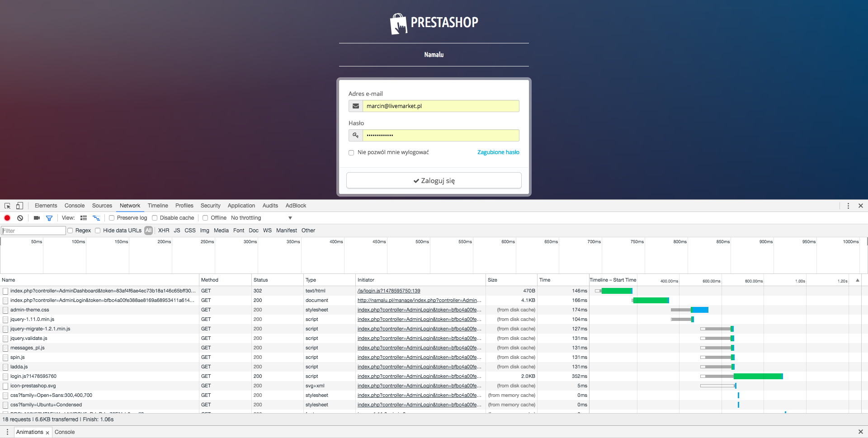Check Hide data URLs
Image resolution: width=868 pixels, height=438 pixels.
pos(98,231)
